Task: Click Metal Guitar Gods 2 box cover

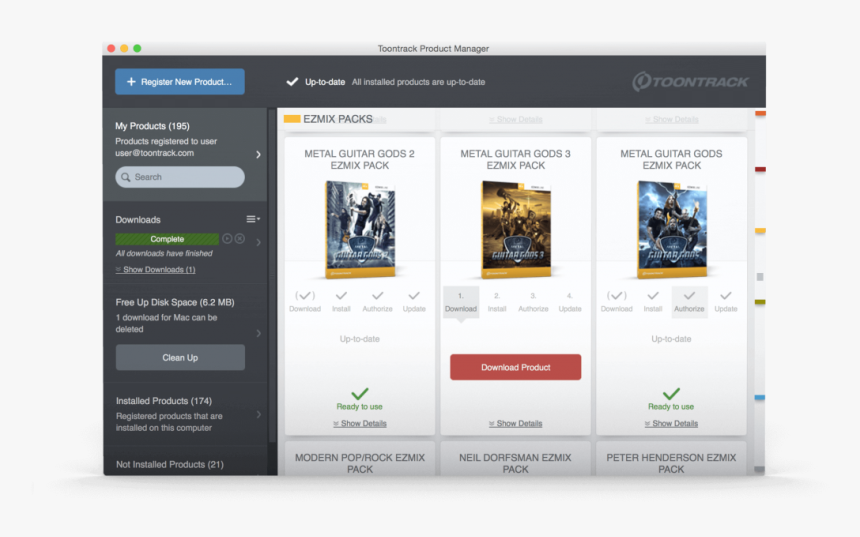Action: pos(360,229)
